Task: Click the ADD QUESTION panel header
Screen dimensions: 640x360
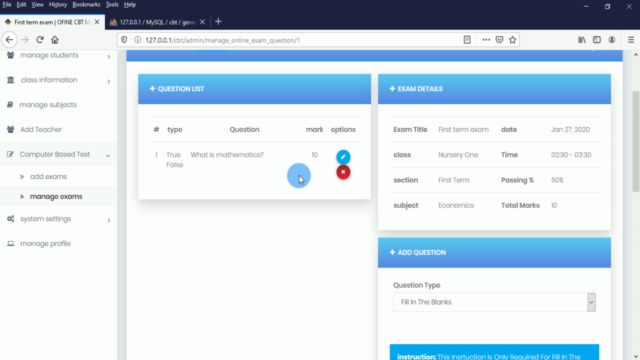Action: (494, 253)
